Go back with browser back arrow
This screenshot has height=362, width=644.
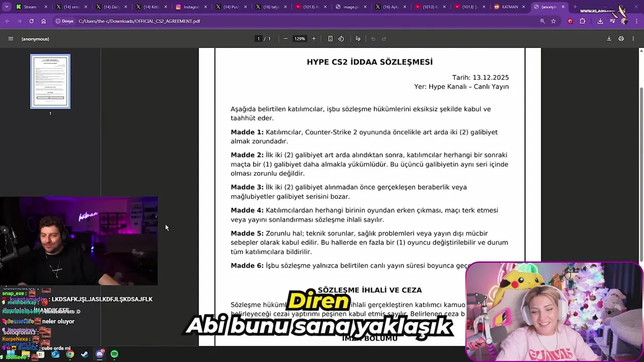click(7, 21)
